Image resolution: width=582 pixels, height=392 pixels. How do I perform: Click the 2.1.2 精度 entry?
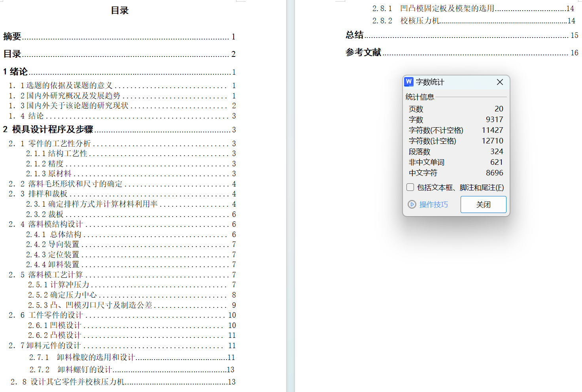coord(131,164)
